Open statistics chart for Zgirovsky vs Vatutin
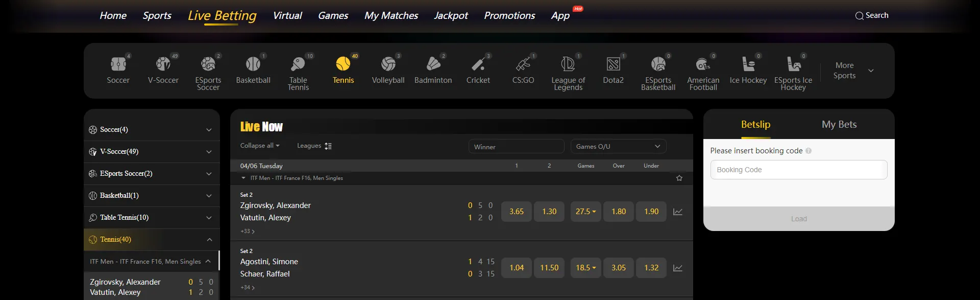Viewport: 980px width, 300px height. pyautogui.click(x=678, y=212)
